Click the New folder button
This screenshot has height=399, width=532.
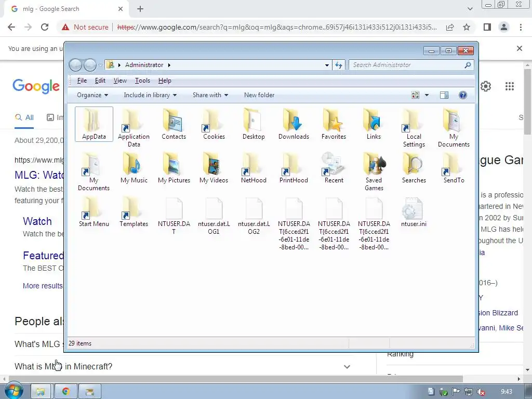click(259, 95)
